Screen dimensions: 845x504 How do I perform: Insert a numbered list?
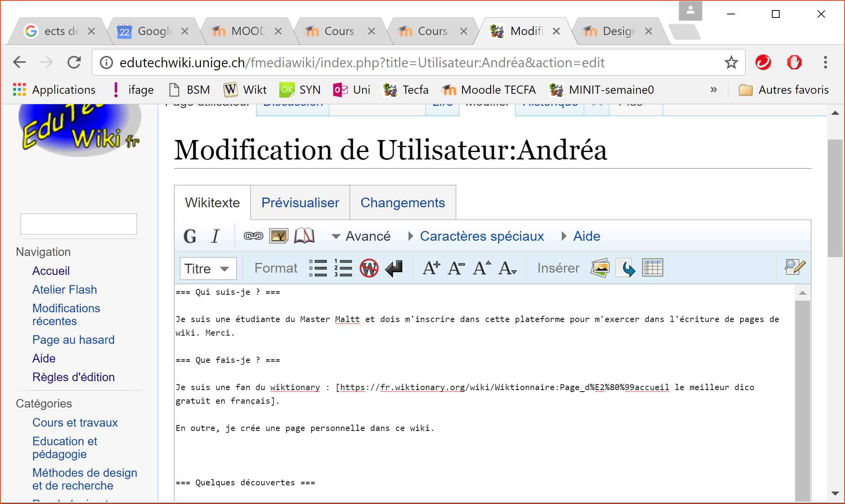click(x=343, y=268)
